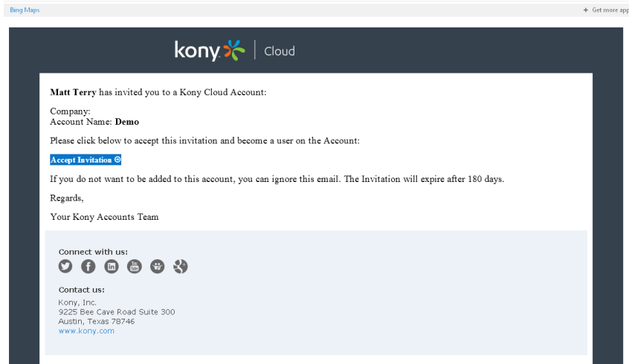Open Kony's Facebook page icon

[88, 266]
